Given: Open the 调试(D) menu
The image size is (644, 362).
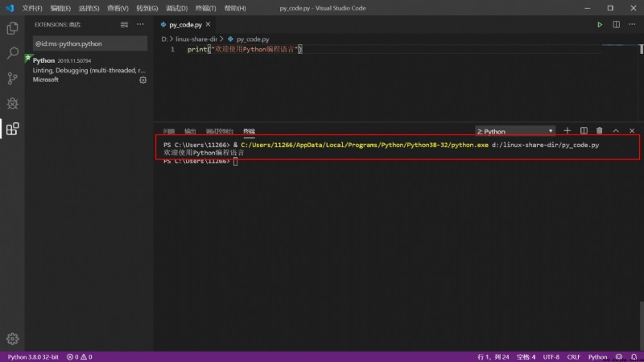Looking at the screenshot, I should [x=176, y=8].
